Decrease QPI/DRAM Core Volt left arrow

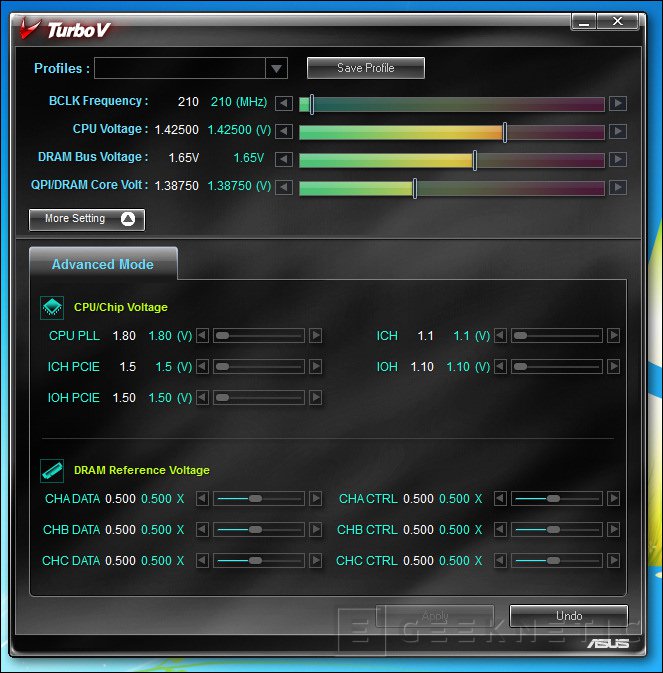(x=284, y=188)
